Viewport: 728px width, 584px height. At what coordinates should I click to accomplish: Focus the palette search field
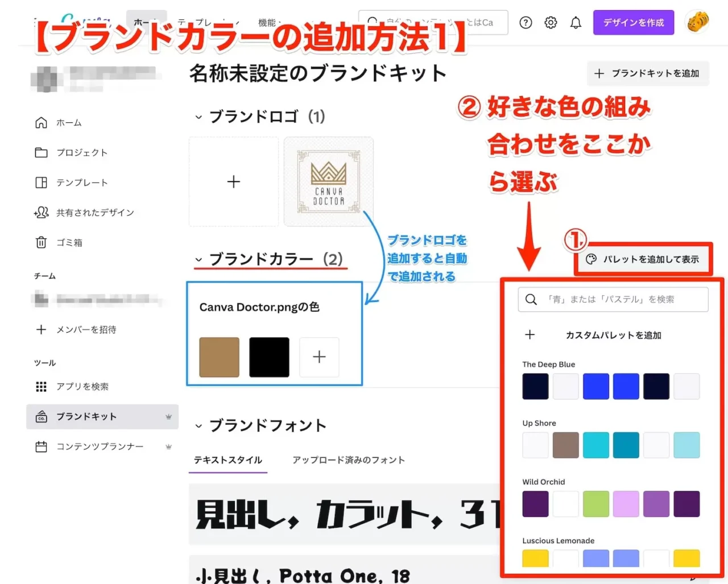tap(613, 299)
